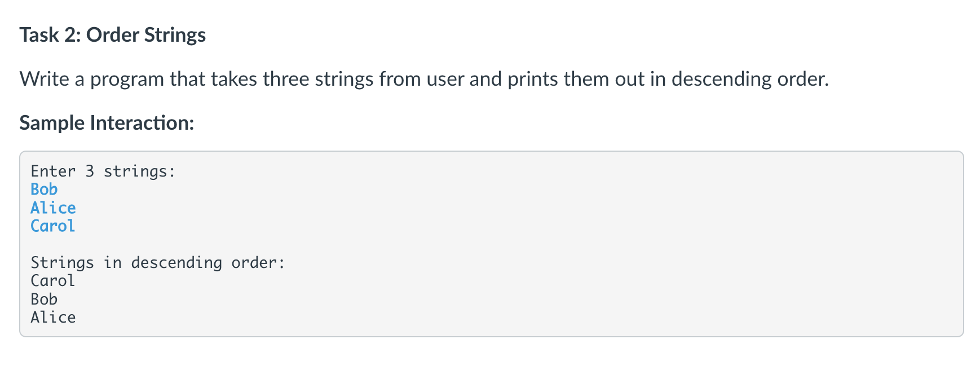This screenshot has height=370, width=980.
Task: Click the blue 'Carol' input text
Action: (x=53, y=226)
